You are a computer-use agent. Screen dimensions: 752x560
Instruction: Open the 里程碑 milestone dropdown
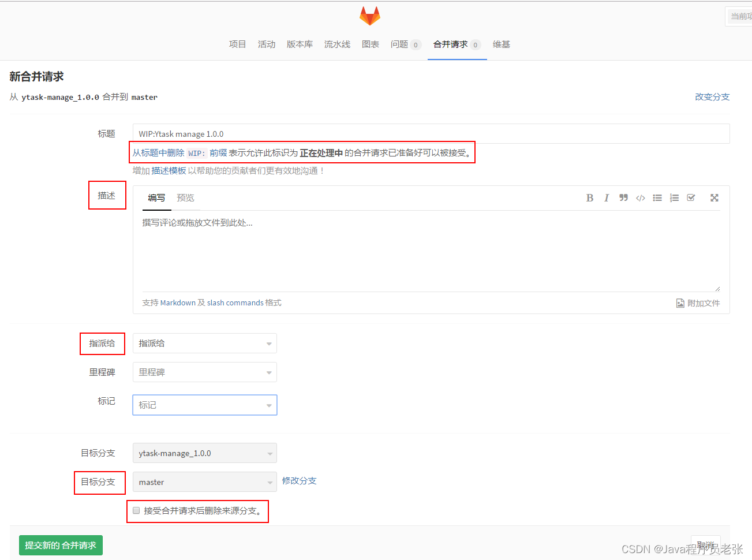pos(205,372)
